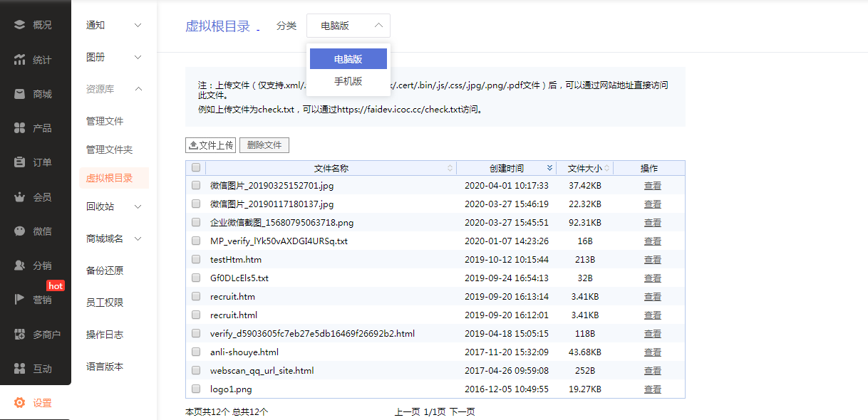868x420 pixels.
Task: Open 备份还原 menu item
Action: (105, 271)
